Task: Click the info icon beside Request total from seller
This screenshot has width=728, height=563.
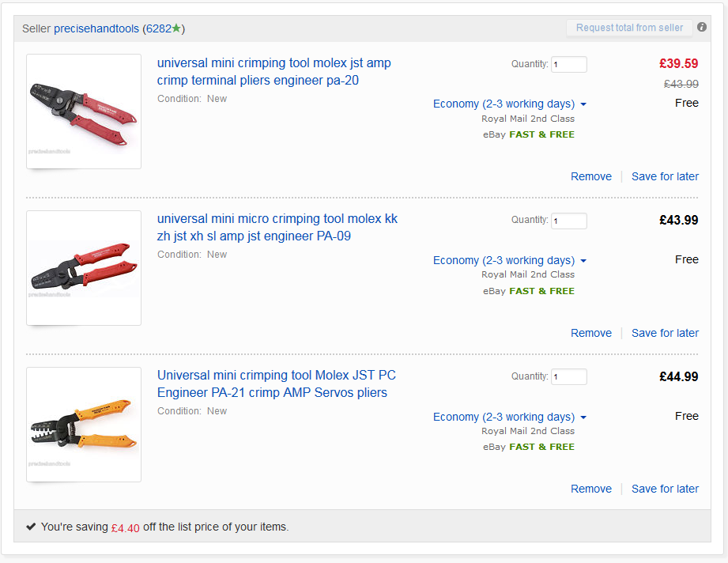Action: click(702, 26)
